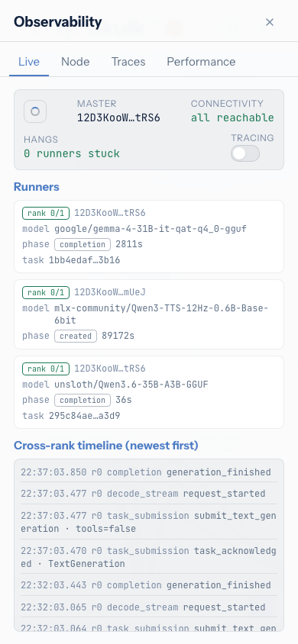Click the completion phase badge showing 2811s
298x644 pixels.
83,244
